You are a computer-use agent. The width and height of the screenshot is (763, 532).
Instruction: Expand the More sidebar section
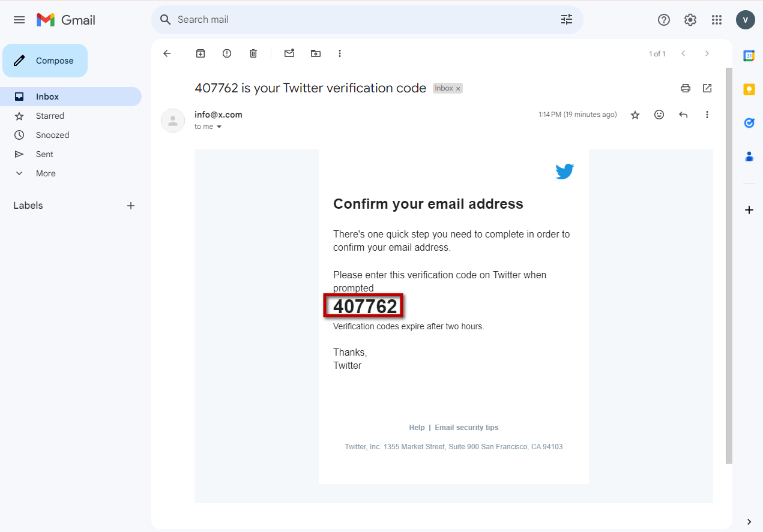tap(46, 173)
